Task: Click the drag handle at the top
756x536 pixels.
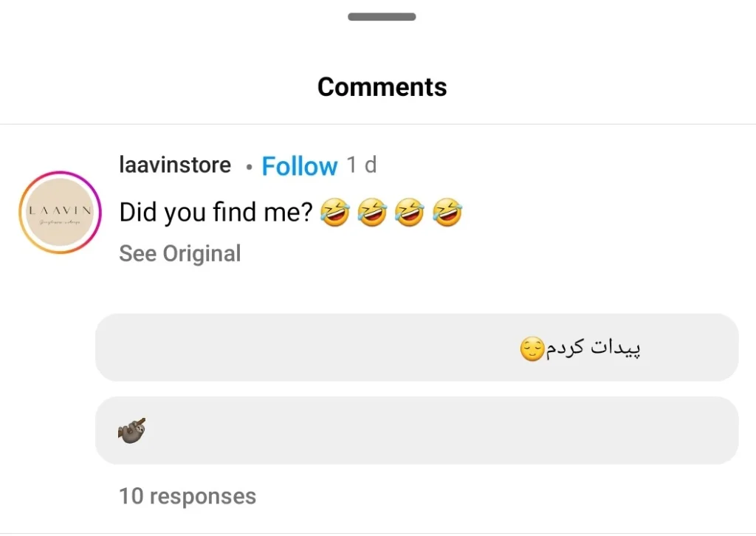Action: pyautogui.click(x=382, y=16)
